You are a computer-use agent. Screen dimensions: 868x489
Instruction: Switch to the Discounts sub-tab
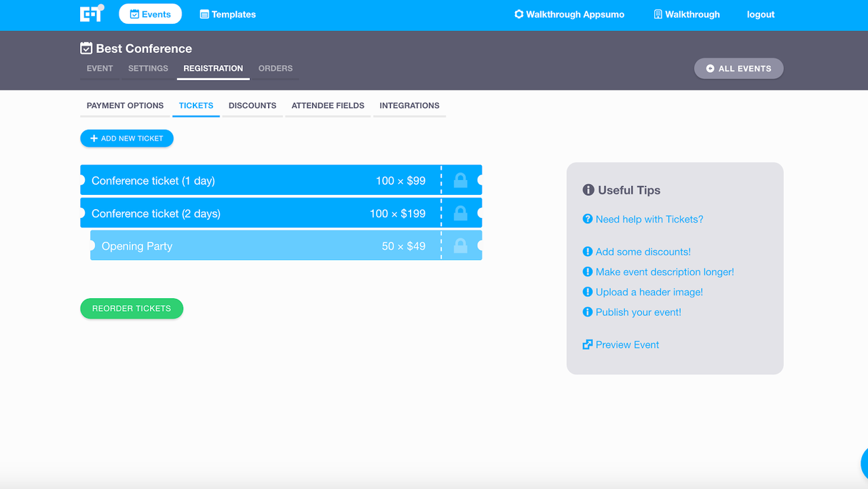(252, 106)
